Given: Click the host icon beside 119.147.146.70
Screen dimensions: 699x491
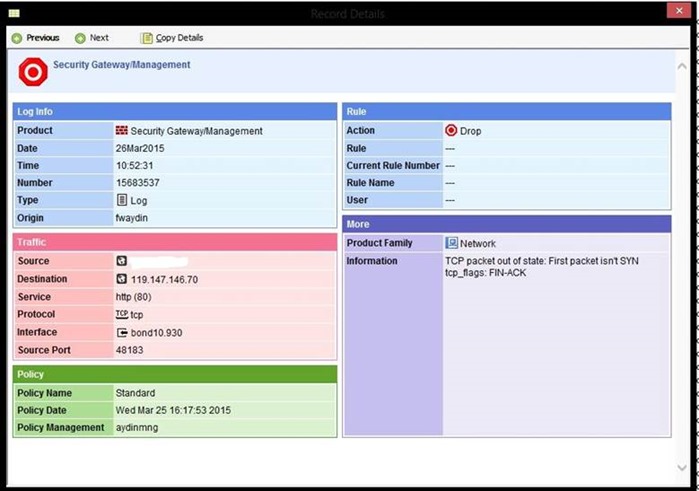Looking at the screenshot, I should [121, 279].
